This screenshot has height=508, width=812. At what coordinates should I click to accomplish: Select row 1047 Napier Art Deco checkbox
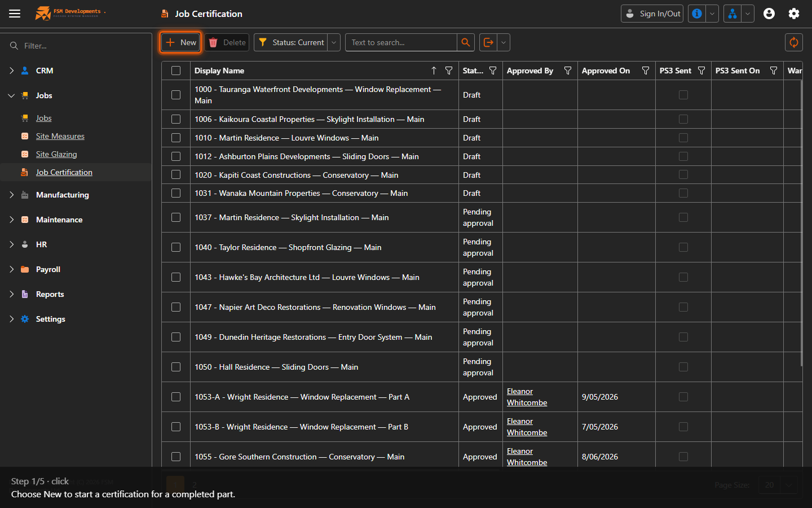[176, 307]
